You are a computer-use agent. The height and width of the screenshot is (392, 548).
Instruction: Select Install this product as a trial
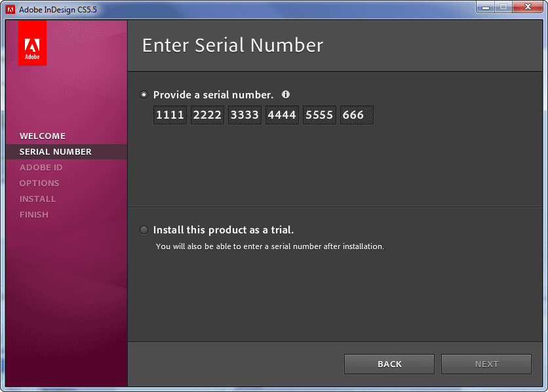pos(144,229)
